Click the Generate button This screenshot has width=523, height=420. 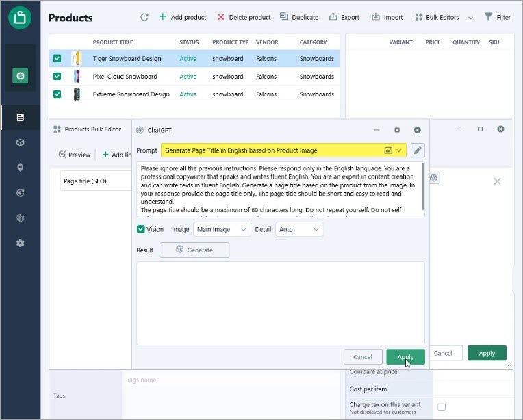click(x=194, y=250)
